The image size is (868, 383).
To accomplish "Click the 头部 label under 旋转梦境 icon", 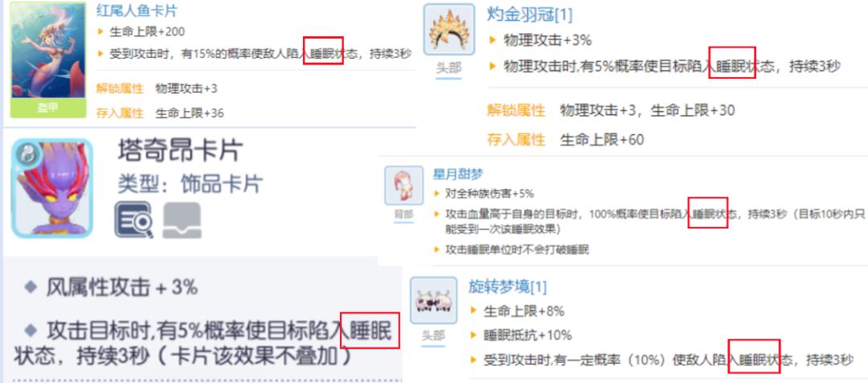I will click(x=433, y=336).
